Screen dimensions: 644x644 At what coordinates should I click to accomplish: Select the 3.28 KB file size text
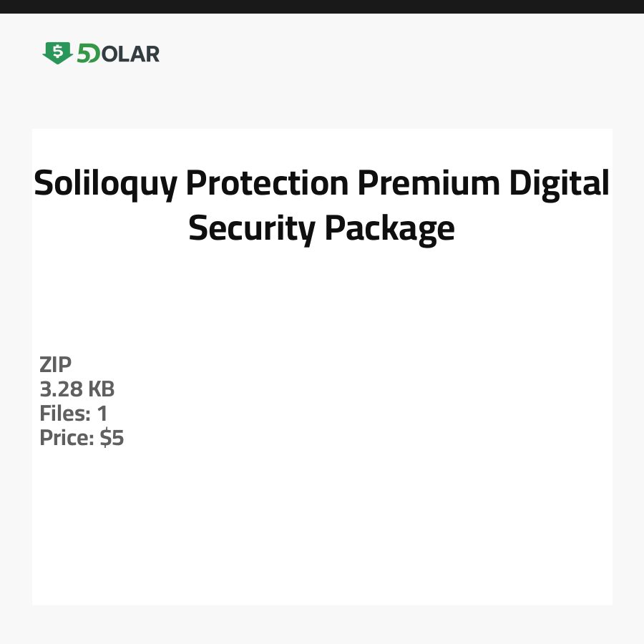click(x=77, y=389)
